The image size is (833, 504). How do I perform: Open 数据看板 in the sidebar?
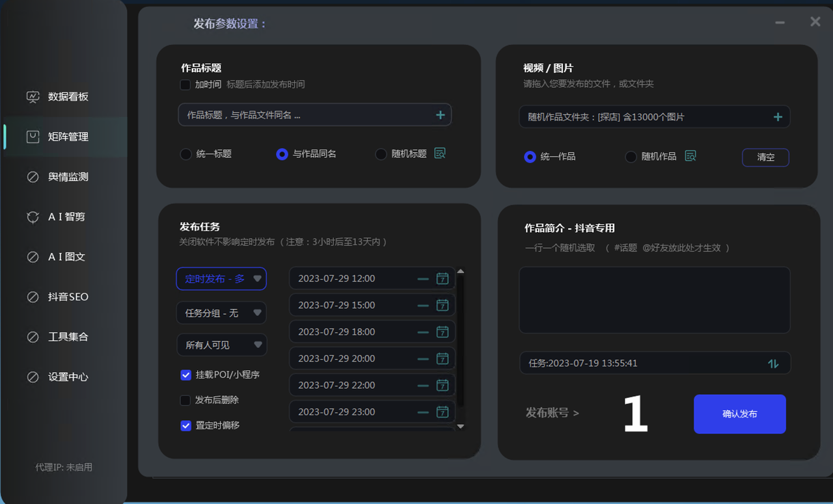(x=68, y=97)
